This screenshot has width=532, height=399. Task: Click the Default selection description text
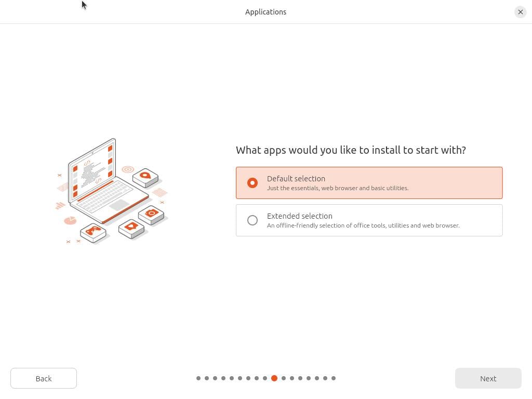[338, 188]
